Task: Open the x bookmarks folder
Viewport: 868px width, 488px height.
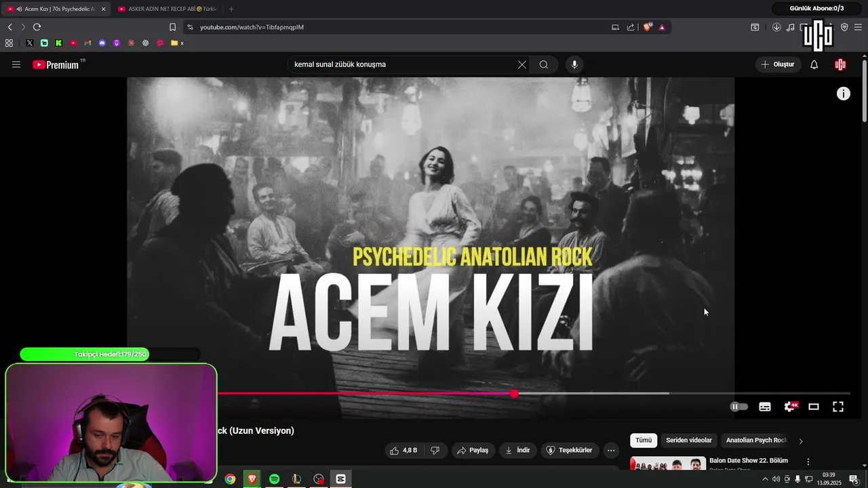Action: (178, 43)
